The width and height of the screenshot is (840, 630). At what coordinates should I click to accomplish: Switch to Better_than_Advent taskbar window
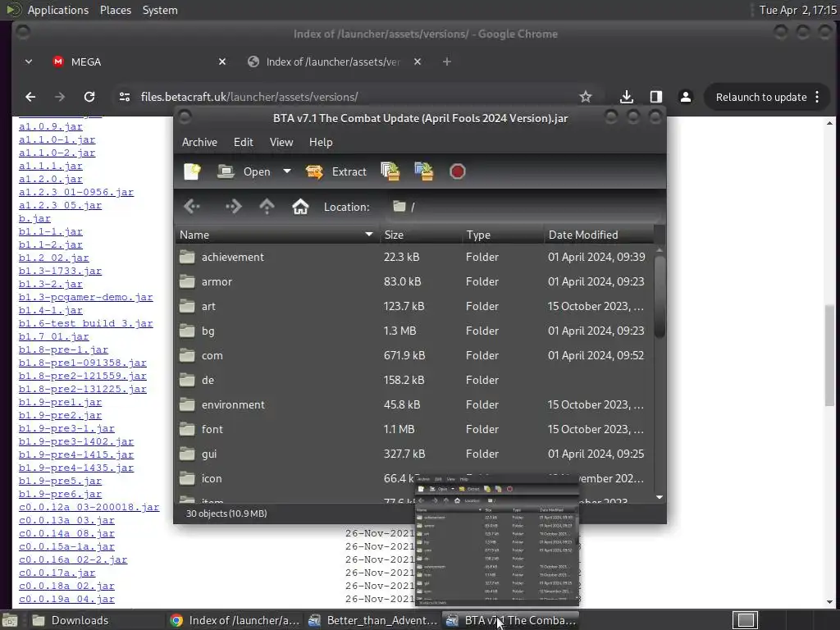[x=375, y=620]
